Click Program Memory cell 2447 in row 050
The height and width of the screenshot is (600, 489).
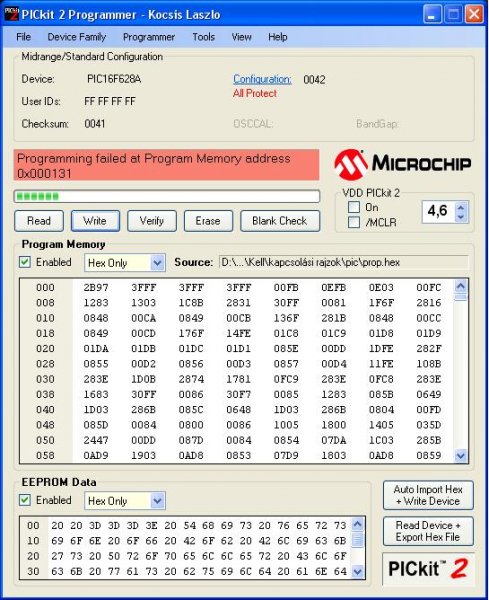[x=96, y=440]
